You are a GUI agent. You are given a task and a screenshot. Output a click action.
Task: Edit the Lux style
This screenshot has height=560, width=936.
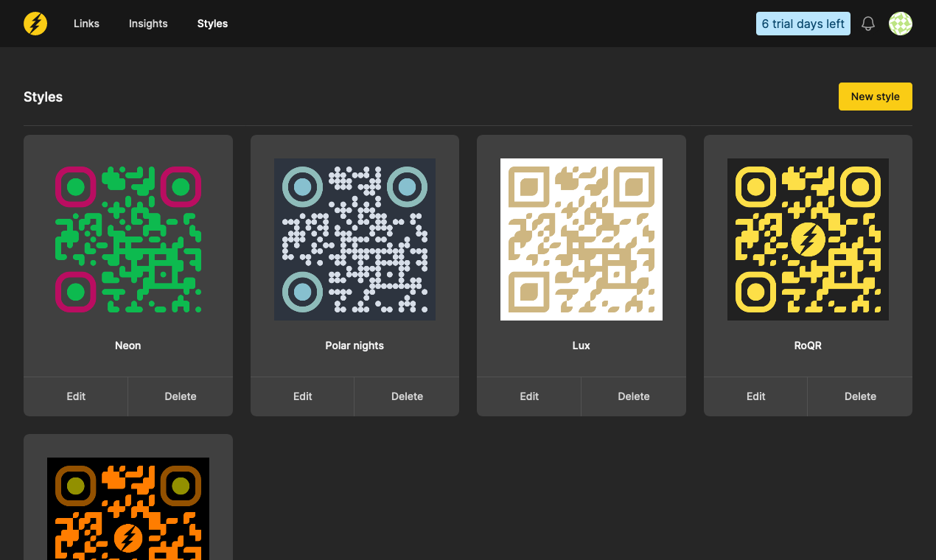529,396
